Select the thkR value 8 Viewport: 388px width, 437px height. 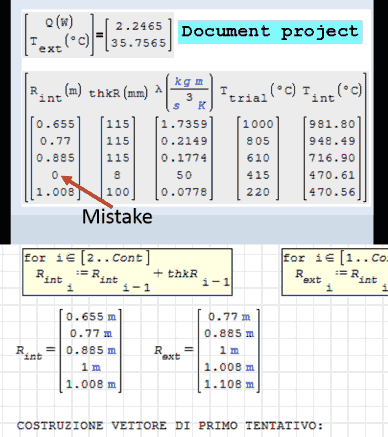click(117, 175)
